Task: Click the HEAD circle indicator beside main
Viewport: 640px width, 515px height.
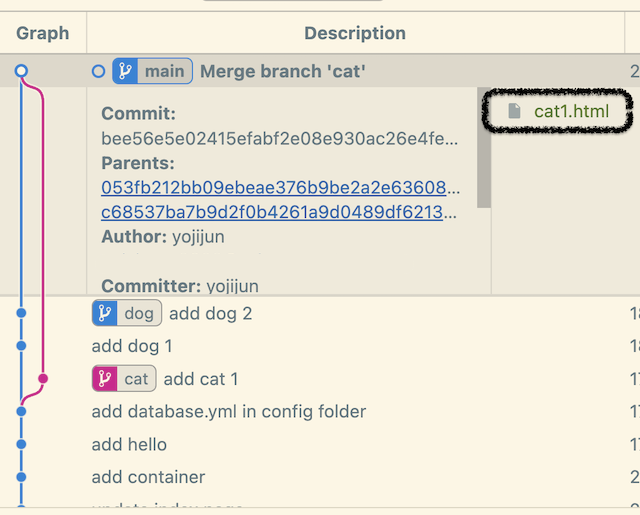Action: [98, 71]
